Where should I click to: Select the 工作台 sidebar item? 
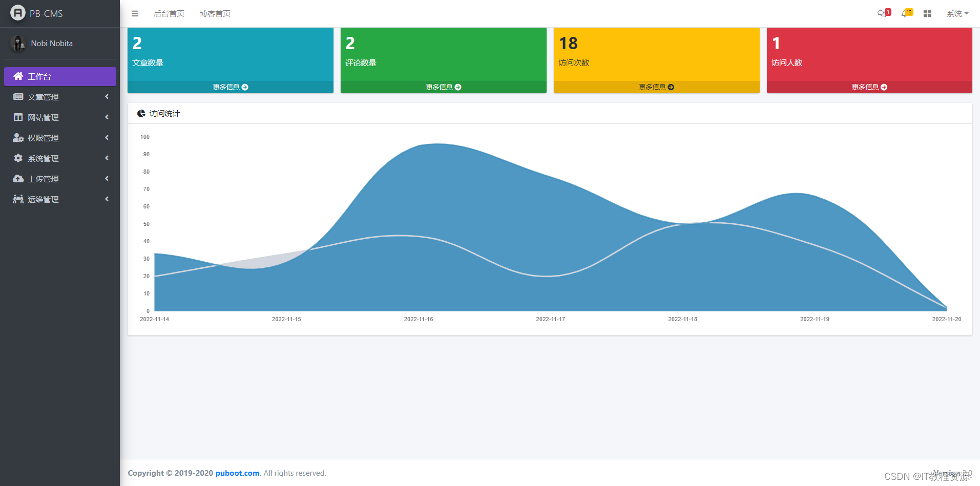[60, 76]
